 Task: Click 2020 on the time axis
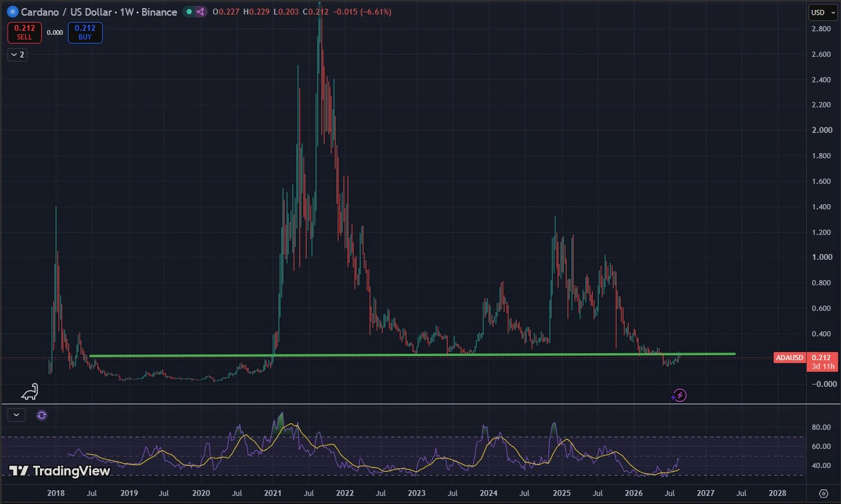pos(201,494)
